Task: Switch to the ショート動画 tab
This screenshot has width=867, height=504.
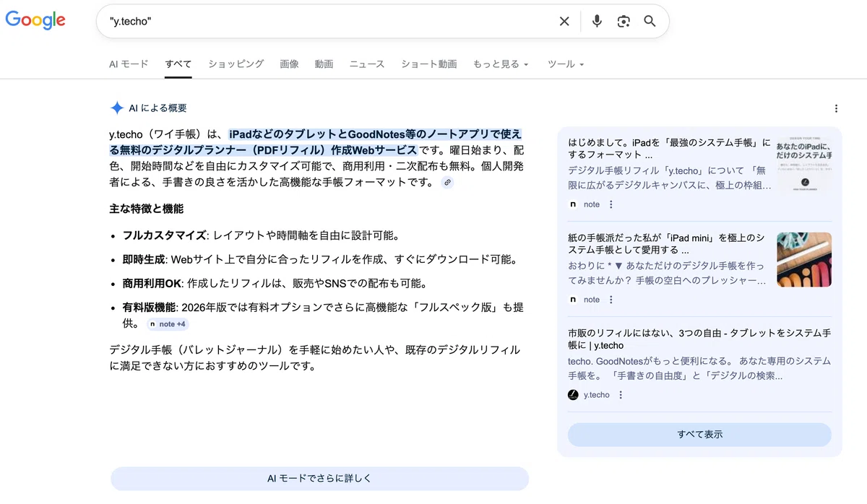Action: tap(429, 64)
